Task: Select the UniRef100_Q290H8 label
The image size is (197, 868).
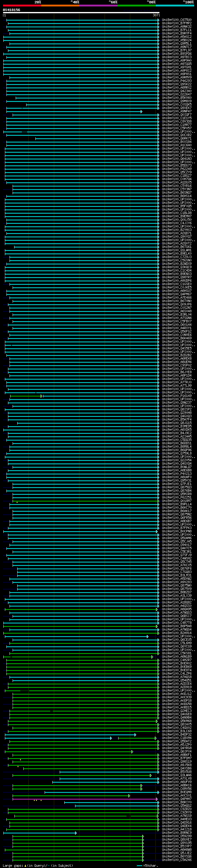Action: click(177, 413)
